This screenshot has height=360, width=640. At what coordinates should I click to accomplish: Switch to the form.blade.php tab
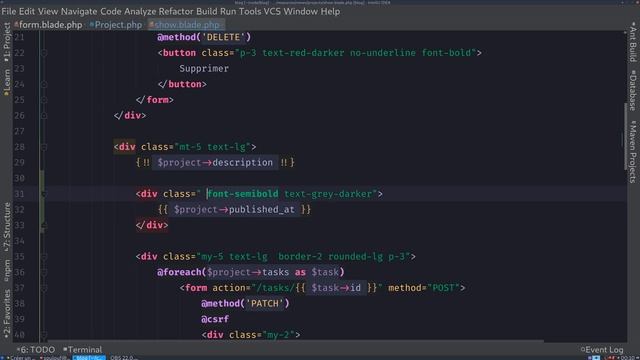pos(48,25)
